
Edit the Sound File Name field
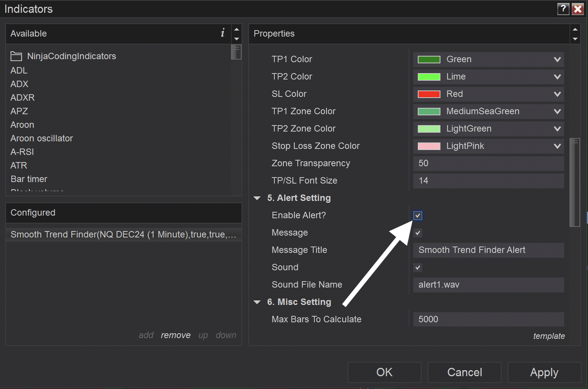pos(489,285)
